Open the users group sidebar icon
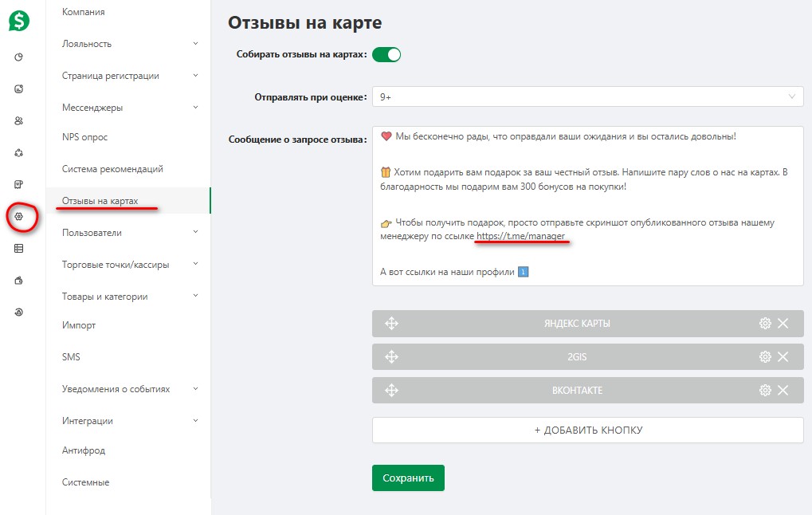 click(x=18, y=120)
